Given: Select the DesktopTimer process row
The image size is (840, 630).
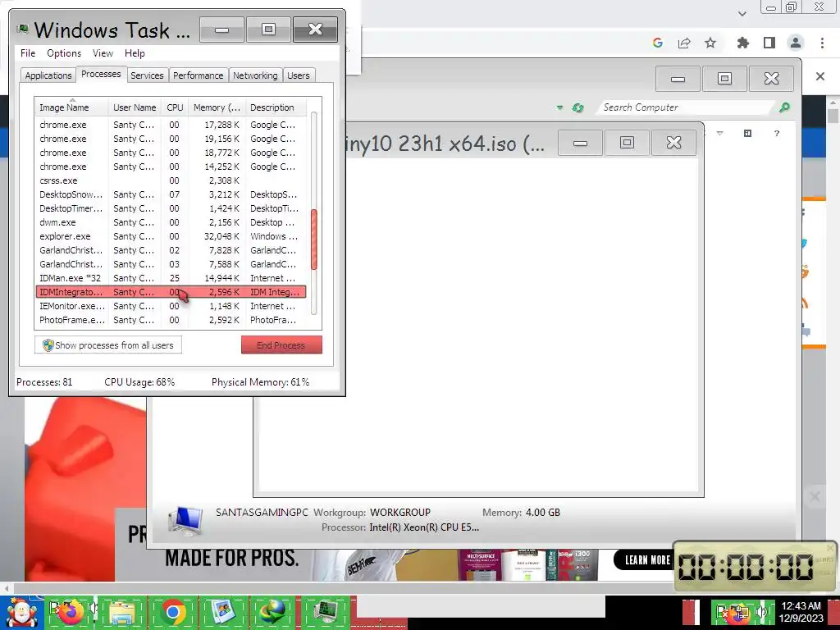Looking at the screenshot, I should pos(171,208).
